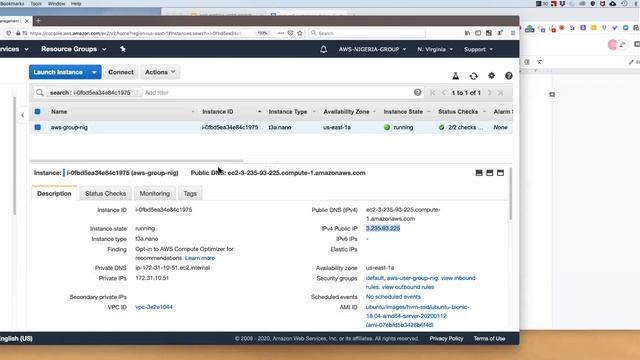Open the Launch Instance dropdown arrow
Screen dimensions: 640x360
tap(94, 72)
